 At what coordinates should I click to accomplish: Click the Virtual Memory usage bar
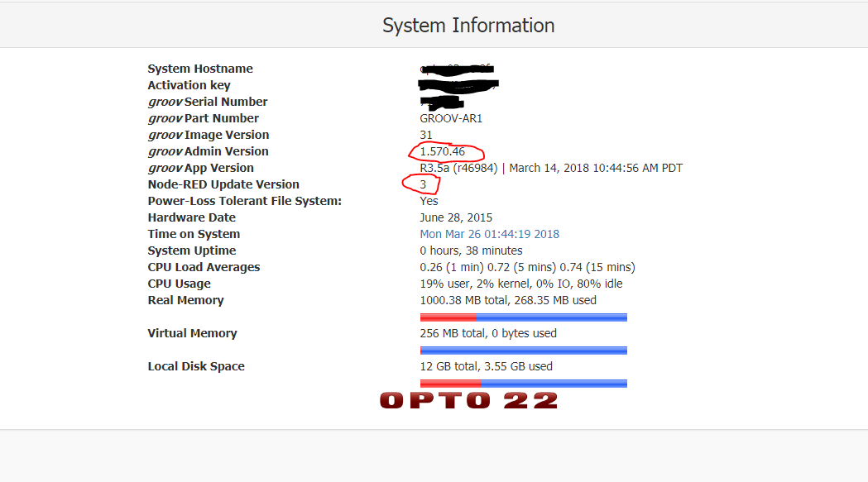(x=524, y=351)
